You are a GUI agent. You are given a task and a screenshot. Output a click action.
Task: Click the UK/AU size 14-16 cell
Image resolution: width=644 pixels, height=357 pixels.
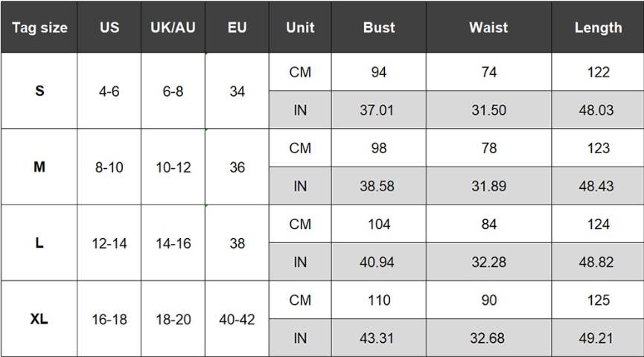[173, 243]
